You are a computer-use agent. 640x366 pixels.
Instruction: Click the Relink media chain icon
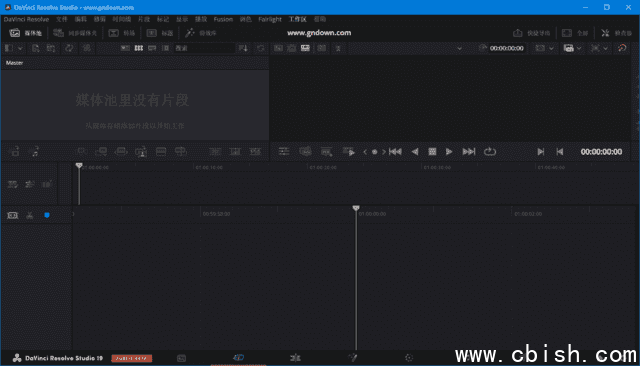(x=87, y=48)
